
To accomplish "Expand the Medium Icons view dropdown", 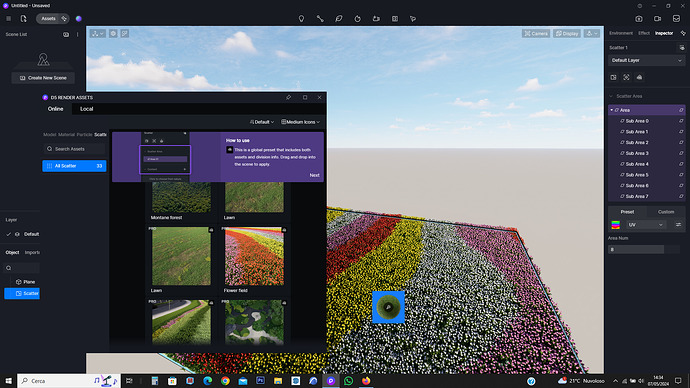I will point(301,122).
